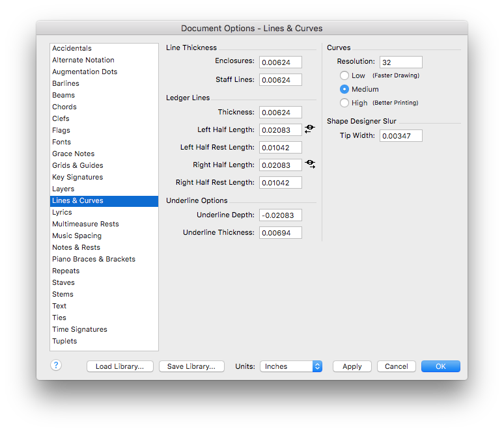
Task: Focus the Underline Depth field
Action: coord(281,215)
